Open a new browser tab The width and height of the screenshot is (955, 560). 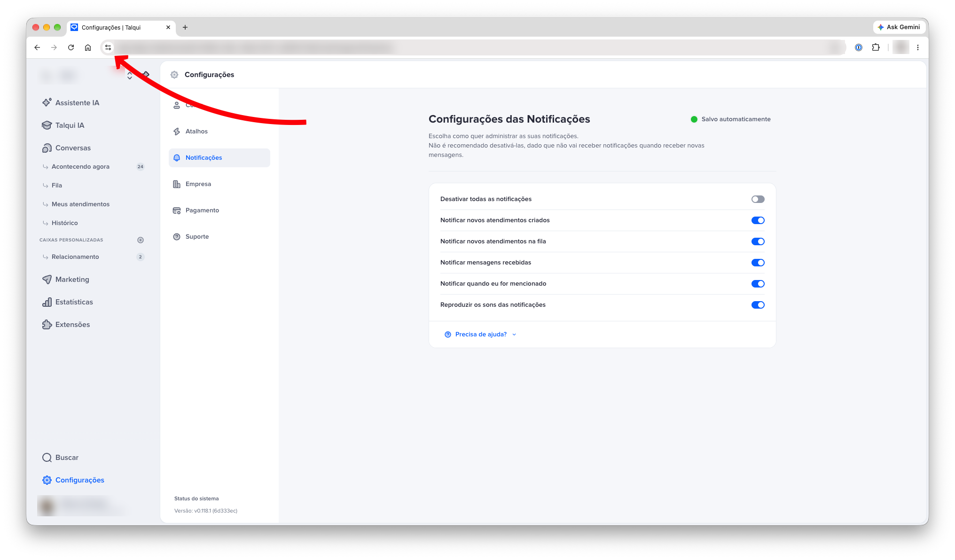tap(185, 27)
